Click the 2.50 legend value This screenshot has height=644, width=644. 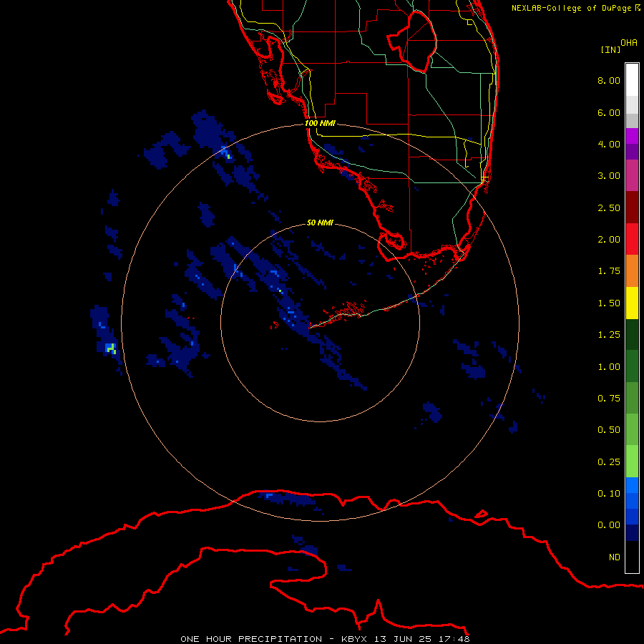[x=609, y=208]
